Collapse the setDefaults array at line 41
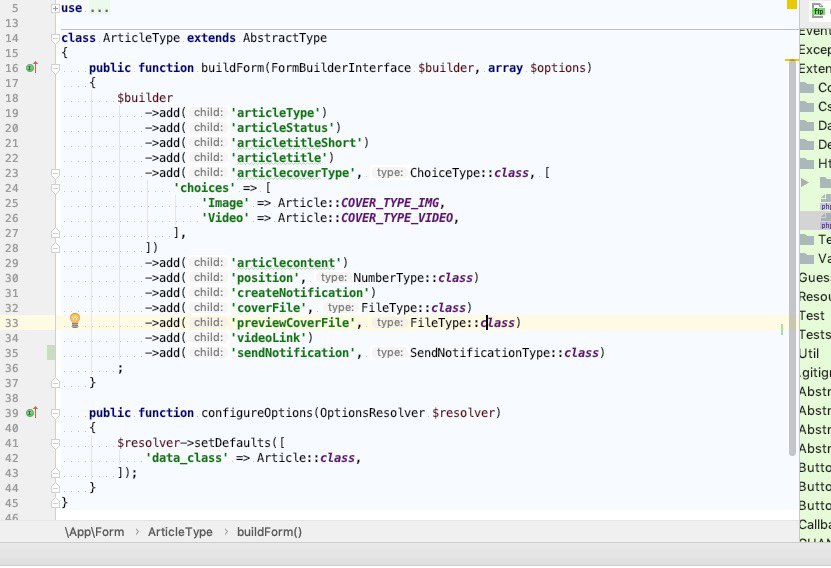 pyautogui.click(x=55, y=443)
